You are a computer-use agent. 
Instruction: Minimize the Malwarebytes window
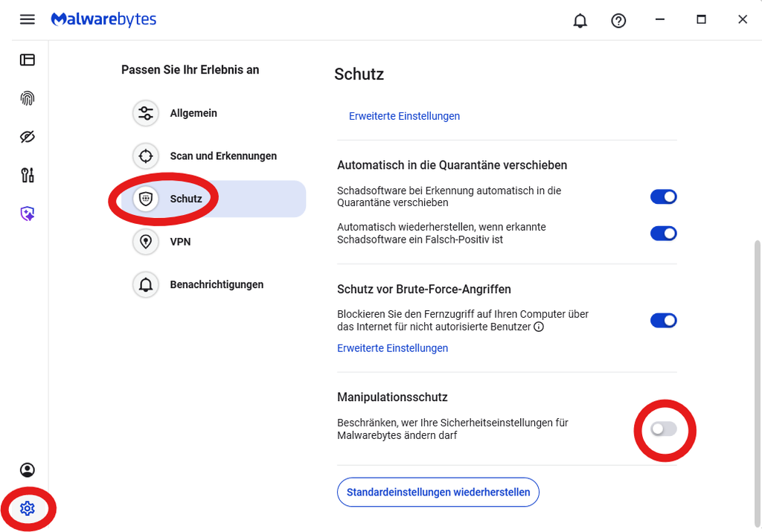tap(659, 19)
